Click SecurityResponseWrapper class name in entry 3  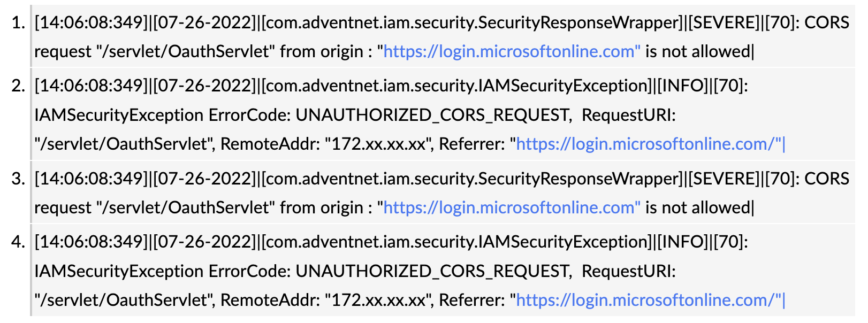click(578, 179)
